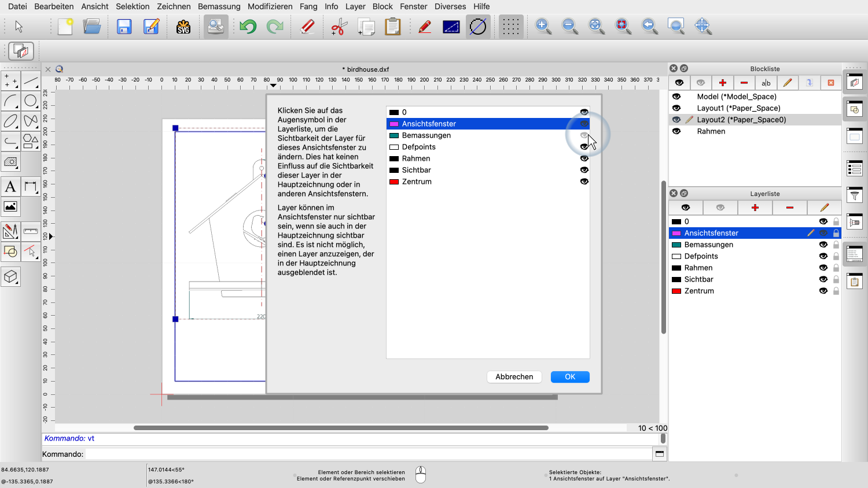Lock the Ansichtsfenster layer
The image size is (868, 488).
836,232
